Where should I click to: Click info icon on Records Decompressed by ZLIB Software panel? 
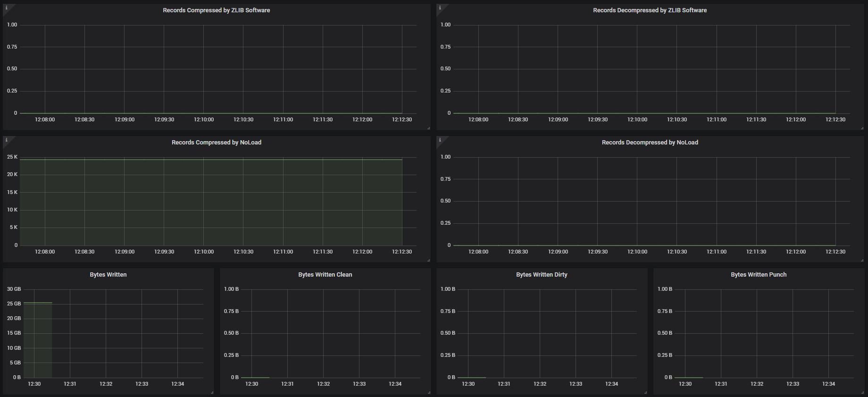click(x=440, y=8)
